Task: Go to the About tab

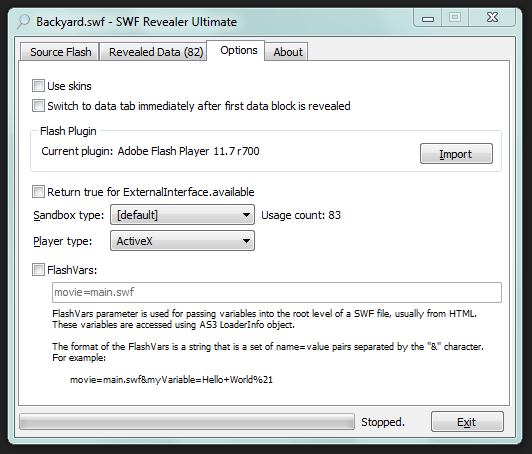Action: click(x=287, y=52)
